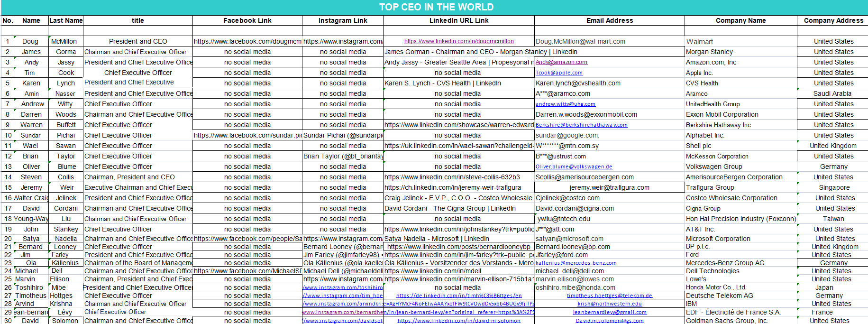Open the Tcook@apple.com email link
This screenshot has height=324, width=868.
pos(559,73)
